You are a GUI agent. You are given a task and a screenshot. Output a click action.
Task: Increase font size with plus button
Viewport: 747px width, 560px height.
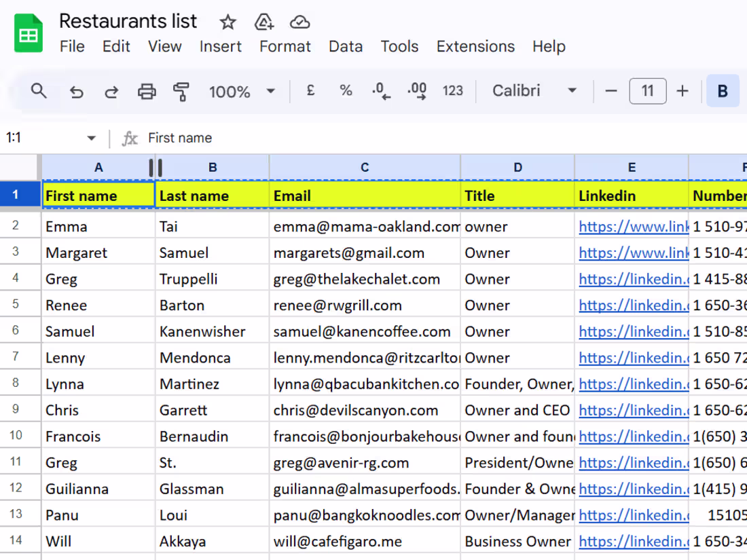(682, 90)
